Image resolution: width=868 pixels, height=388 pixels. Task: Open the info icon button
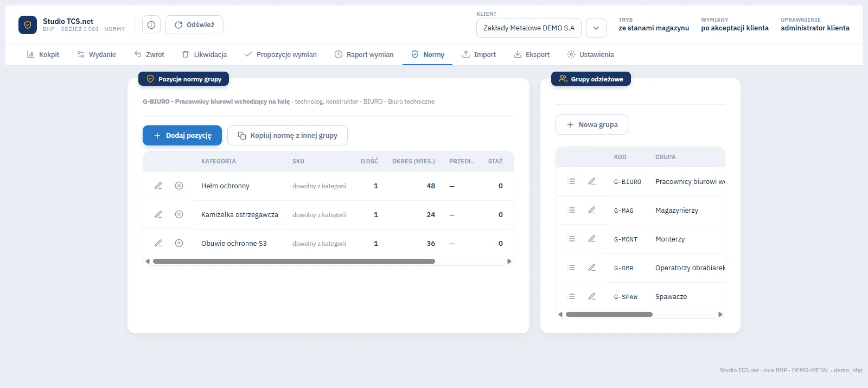[x=151, y=25]
